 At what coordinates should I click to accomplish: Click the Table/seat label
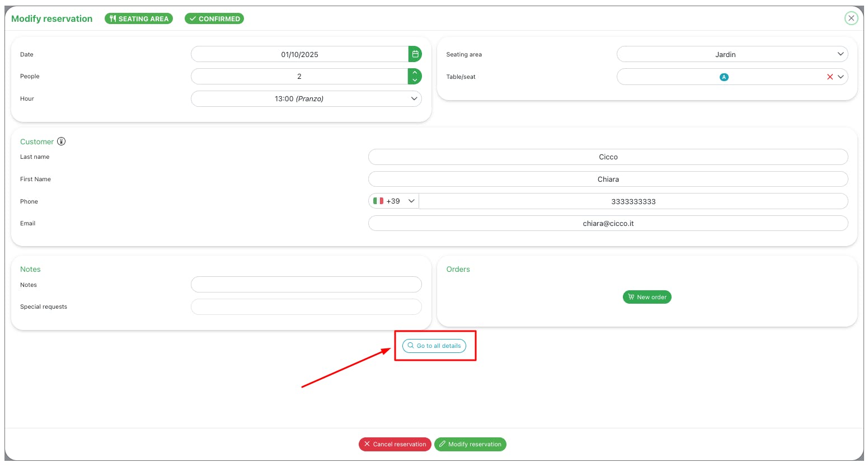pos(461,77)
